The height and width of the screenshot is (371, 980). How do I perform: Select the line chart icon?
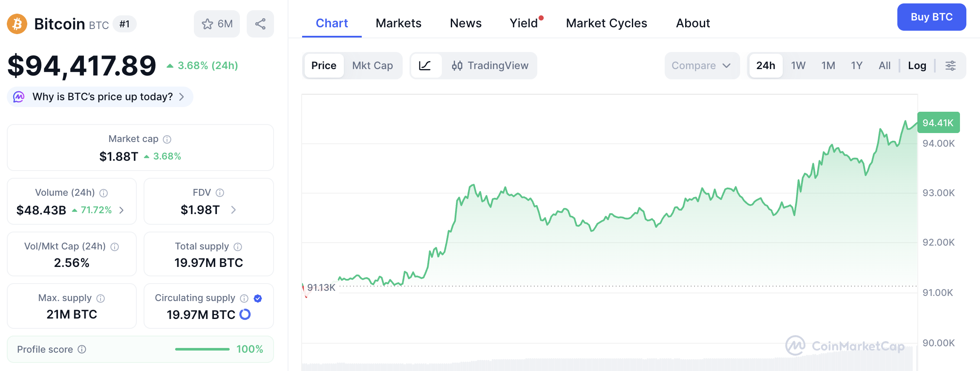tap(425, 66)
